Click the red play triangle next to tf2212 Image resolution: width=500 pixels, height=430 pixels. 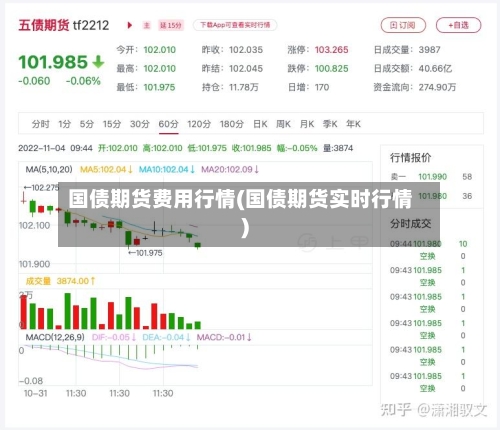tap(130, 25)
